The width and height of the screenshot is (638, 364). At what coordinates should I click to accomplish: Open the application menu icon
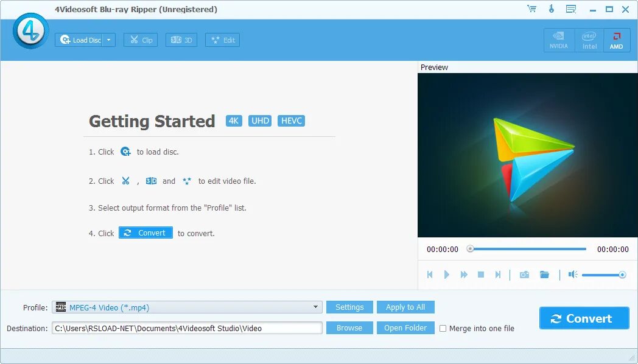pos(571,9)
